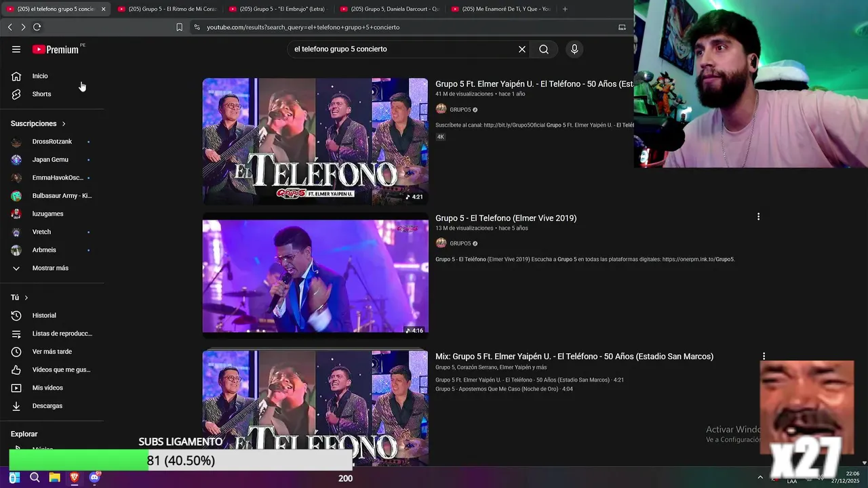This screenshot has width=868, height=488.
Task: Click the magnifier search button
Action: pyautogui.click(x=544, y=49)
